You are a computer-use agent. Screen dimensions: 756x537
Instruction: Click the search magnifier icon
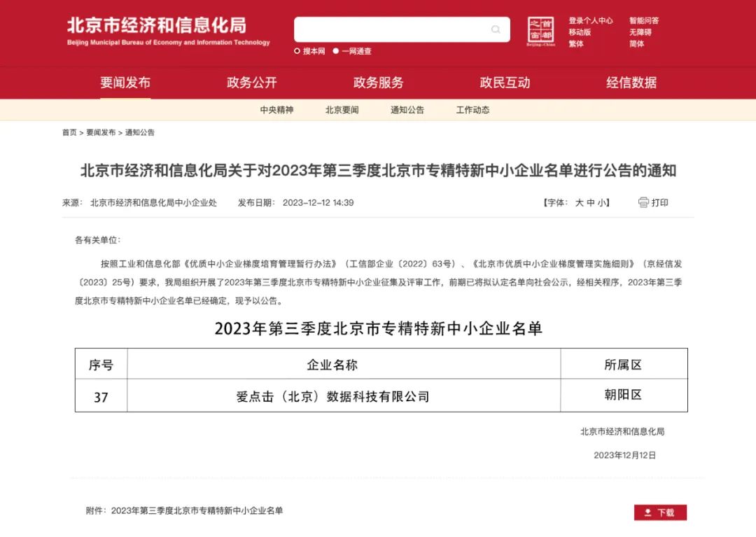point(496,30)
